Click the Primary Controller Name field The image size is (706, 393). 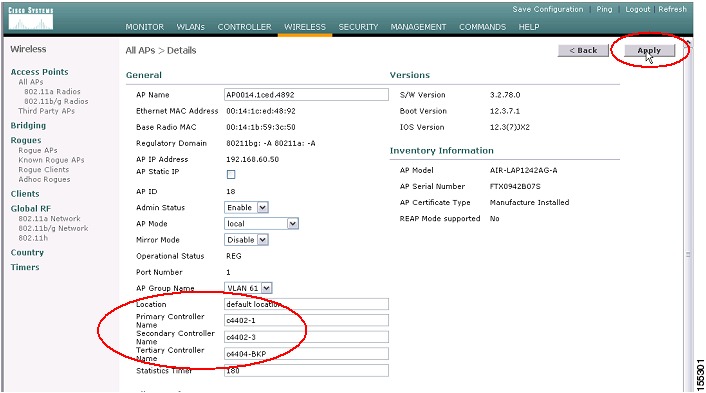pyautogui.click(x=306, y=321)
